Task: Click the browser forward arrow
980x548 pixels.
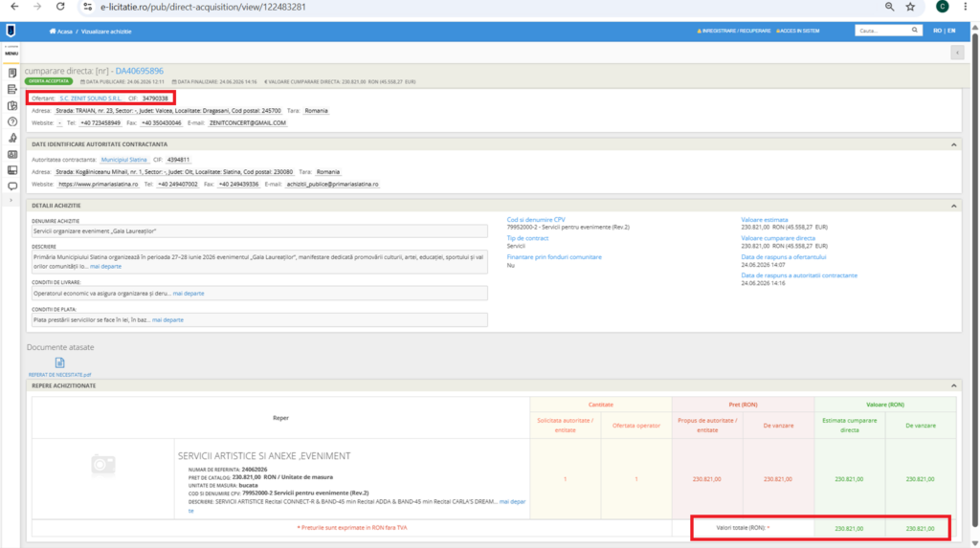Action: pyautogui.click(x=37, y=7)
